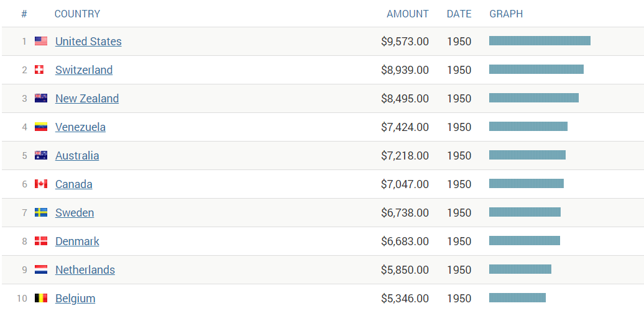Image resolution: width=644 pixels, height=311 pixels.
Task: Click the Belgium graph bar
Action: tap(517, 297)
